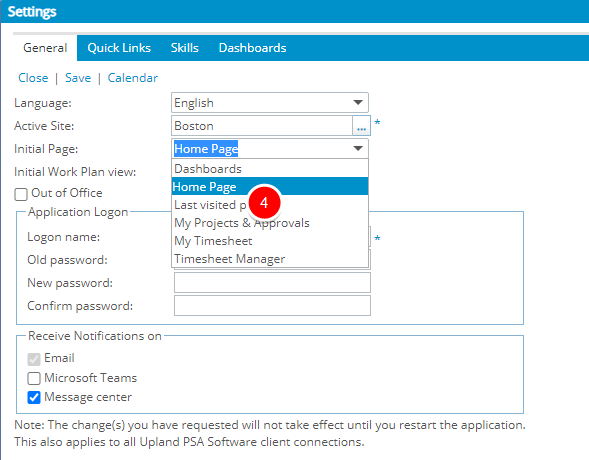The width and height of the screenshot is (589, 460).
Task: Open the Calendar link
Action: [133, 78]
